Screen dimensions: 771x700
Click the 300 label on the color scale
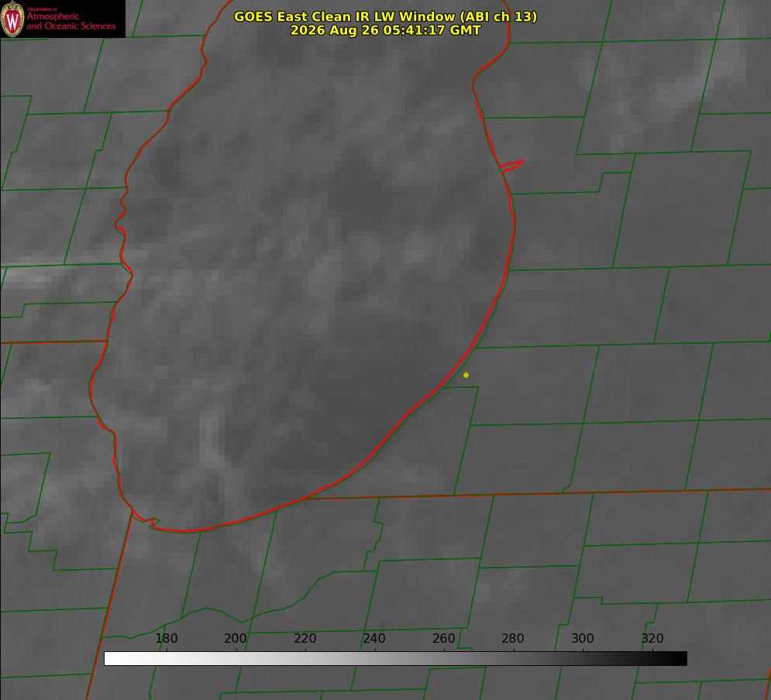click(583, 638)
